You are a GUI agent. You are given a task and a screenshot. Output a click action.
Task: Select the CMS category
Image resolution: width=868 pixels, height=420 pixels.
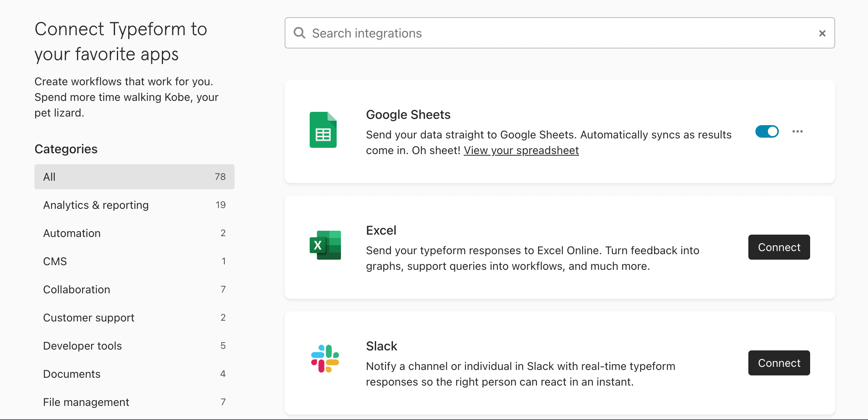coord(134,261)
